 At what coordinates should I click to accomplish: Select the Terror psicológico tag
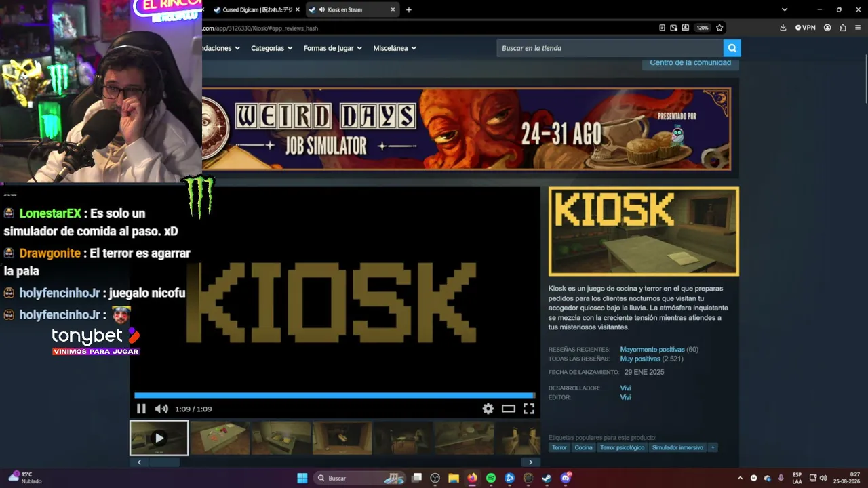622,447
